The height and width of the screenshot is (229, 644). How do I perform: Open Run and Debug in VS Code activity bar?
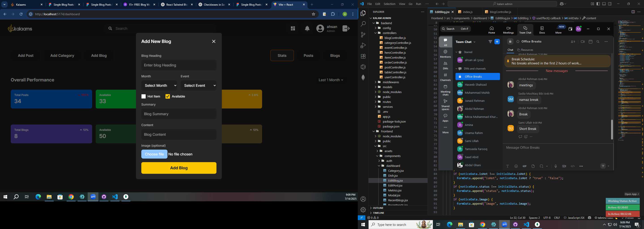(x=363, y=45)
